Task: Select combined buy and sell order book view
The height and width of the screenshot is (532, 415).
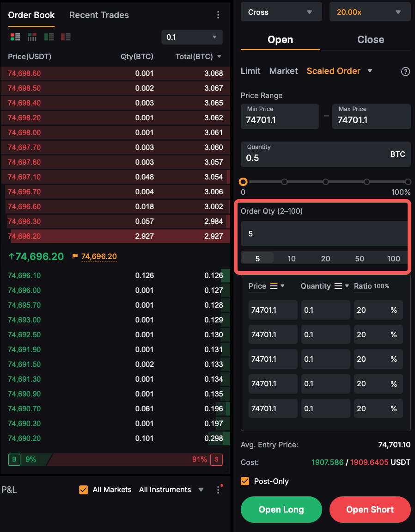Action: (15, 37)
